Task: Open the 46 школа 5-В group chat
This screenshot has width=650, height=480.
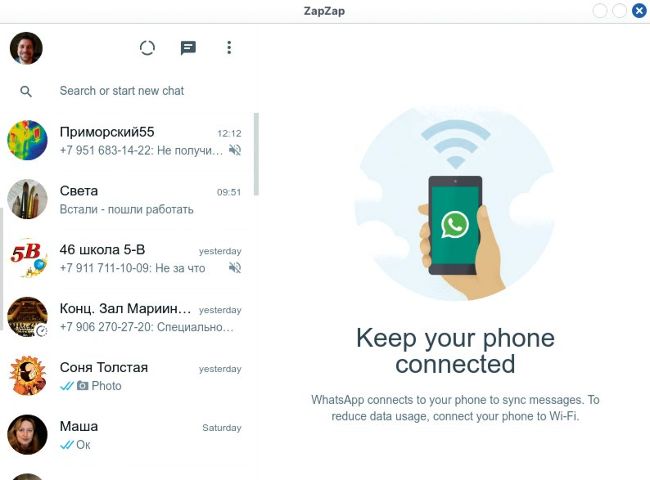Action: 126,259
